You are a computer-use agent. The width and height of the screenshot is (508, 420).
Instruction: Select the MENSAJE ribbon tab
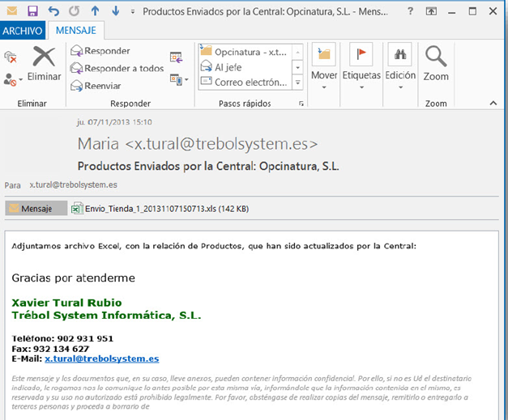76,31
